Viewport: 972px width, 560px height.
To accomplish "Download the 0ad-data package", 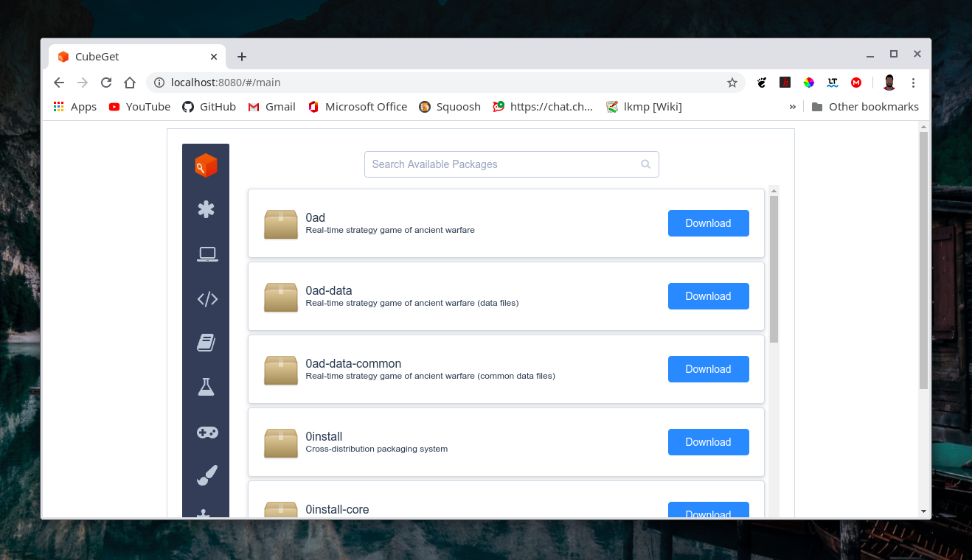I will click(x=708, y=296).
